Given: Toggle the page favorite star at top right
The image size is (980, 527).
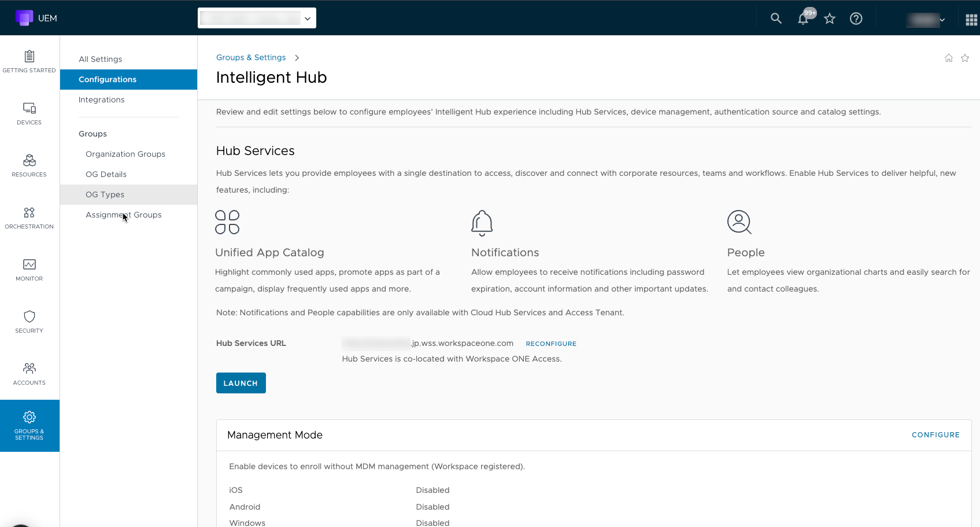Looking at the screenshot, I should point(965,58).
